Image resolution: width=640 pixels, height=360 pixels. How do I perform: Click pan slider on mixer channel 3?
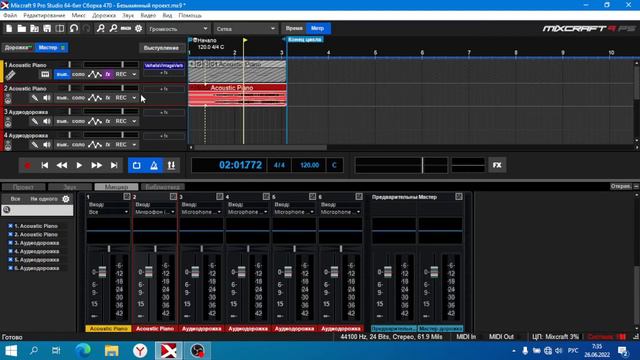pos(201,249)
